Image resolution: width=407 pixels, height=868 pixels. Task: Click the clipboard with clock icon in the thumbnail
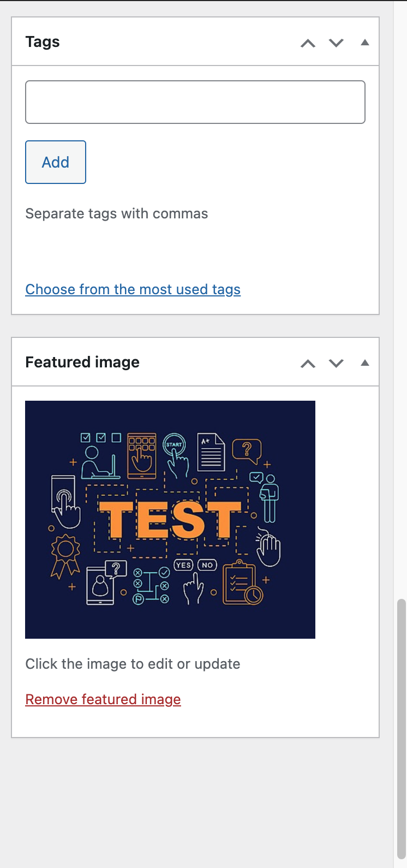coord(243,583)
